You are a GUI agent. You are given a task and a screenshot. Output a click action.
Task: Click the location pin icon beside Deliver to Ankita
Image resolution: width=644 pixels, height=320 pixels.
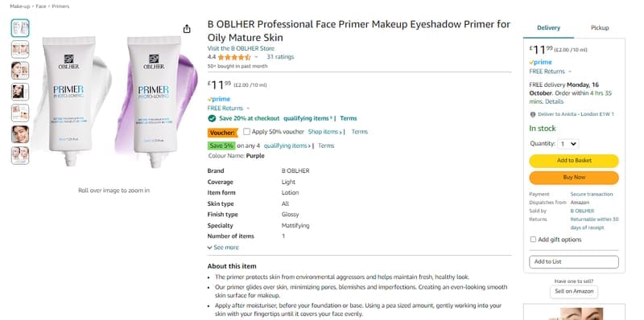pos(533,114)
